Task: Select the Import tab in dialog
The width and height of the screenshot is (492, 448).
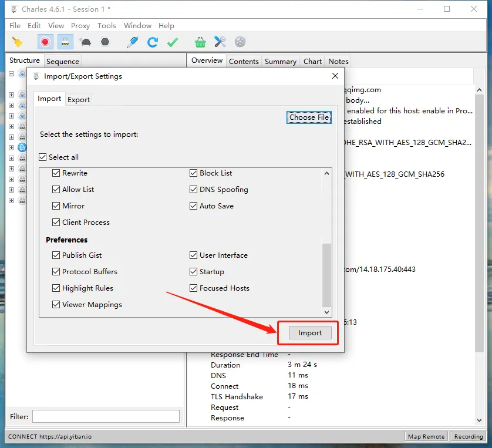Action: [x=49, y=99]
